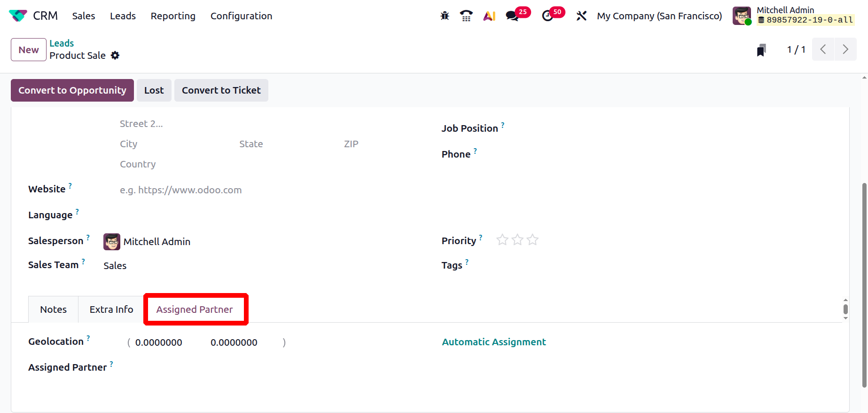This screenshot has height=413, width=868.
Task: Set priority to first star
Action: (x=502, y=240)
